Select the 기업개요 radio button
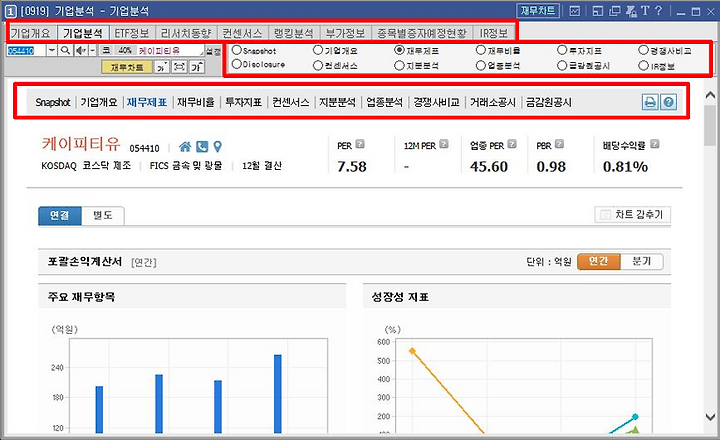This screenshot has height=440, width=720. 318,50
